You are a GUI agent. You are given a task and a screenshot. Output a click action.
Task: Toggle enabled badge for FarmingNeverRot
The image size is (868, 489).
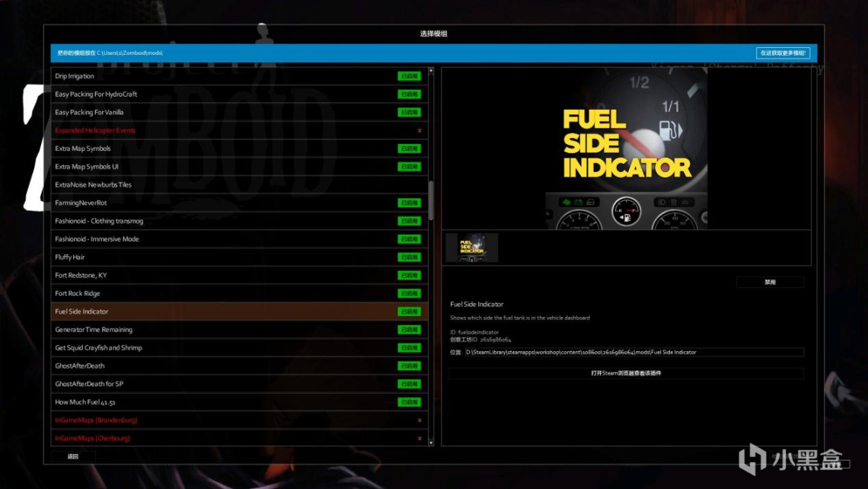point(409,203)
